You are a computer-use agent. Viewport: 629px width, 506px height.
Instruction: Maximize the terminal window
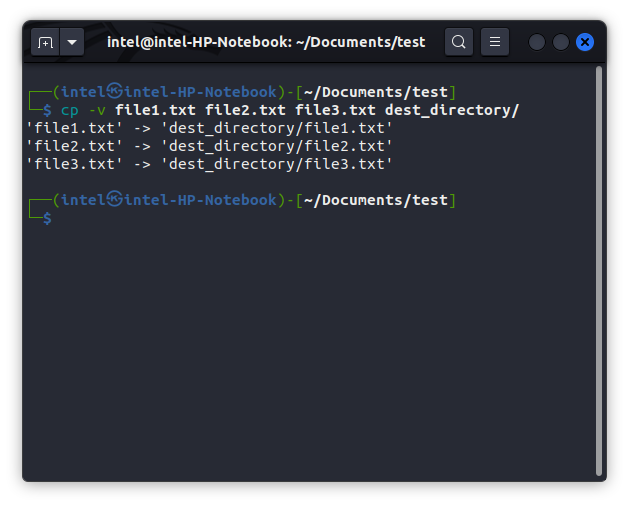click(x=561, y=42)
